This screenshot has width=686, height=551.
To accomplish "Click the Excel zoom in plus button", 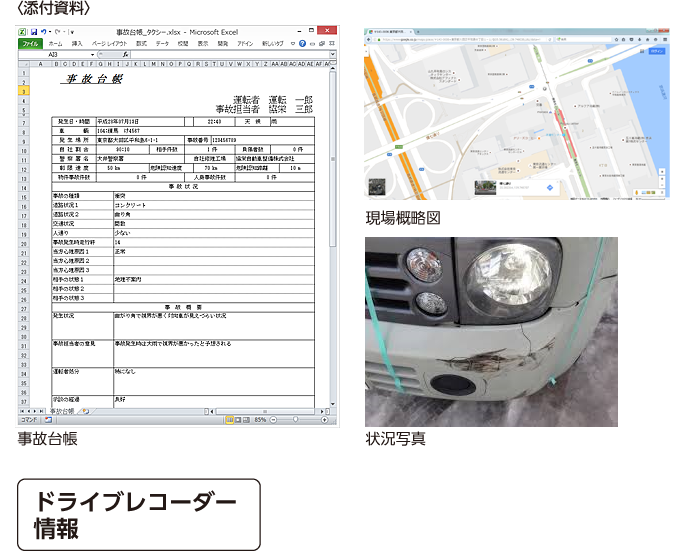I will tap(325, 420).
